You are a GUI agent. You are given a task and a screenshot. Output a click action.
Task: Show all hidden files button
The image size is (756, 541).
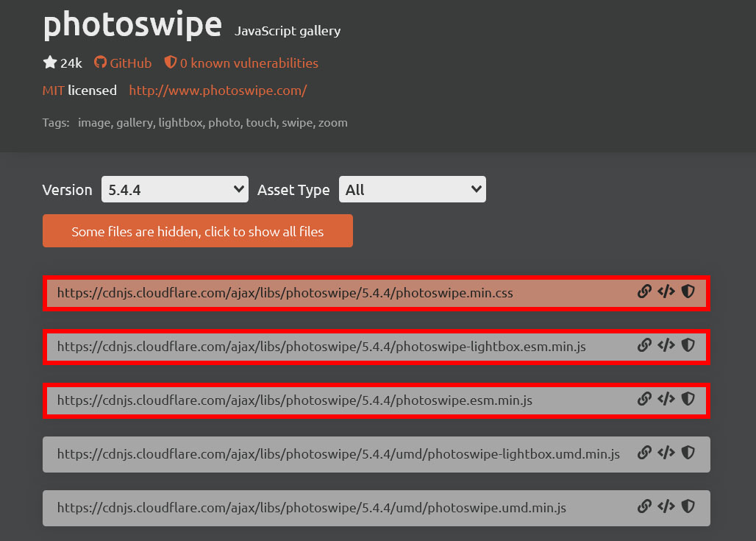(197, 231)
